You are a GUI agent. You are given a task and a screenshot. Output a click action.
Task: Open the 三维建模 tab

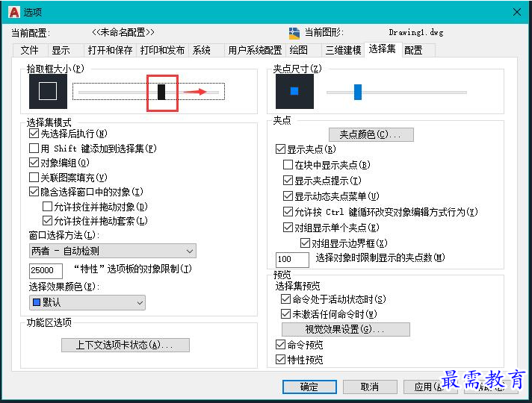pos(343,50)
